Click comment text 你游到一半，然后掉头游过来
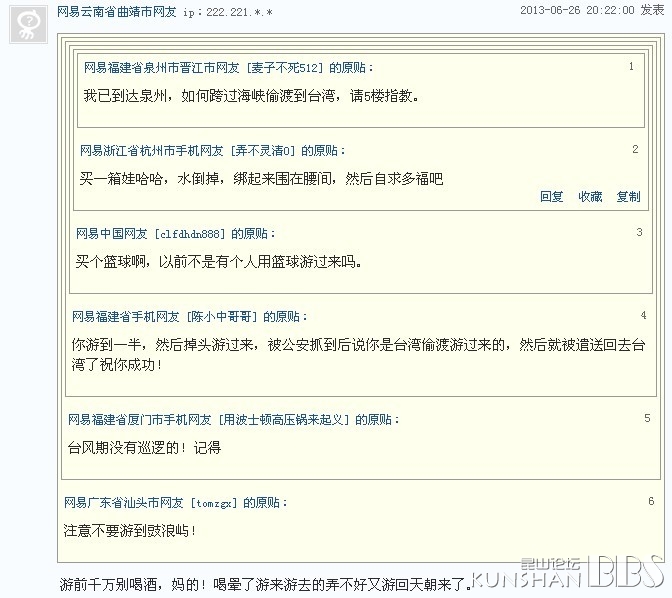 [x=162, y=345]
